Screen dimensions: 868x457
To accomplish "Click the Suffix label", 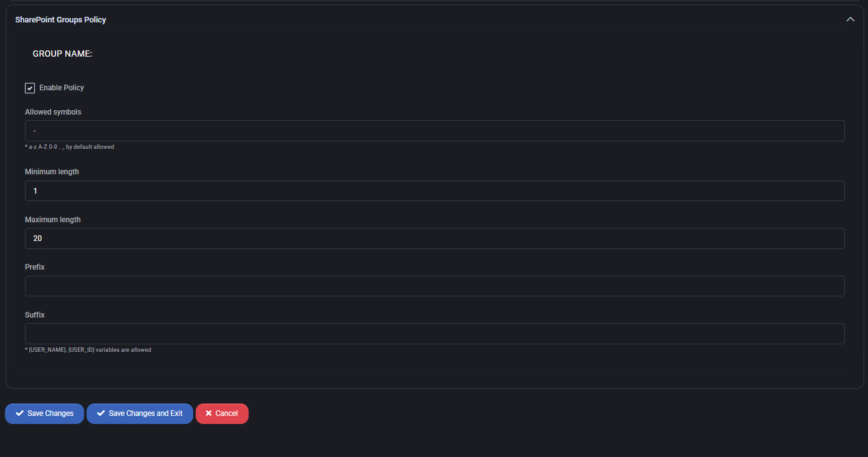I will click(35, 315).
